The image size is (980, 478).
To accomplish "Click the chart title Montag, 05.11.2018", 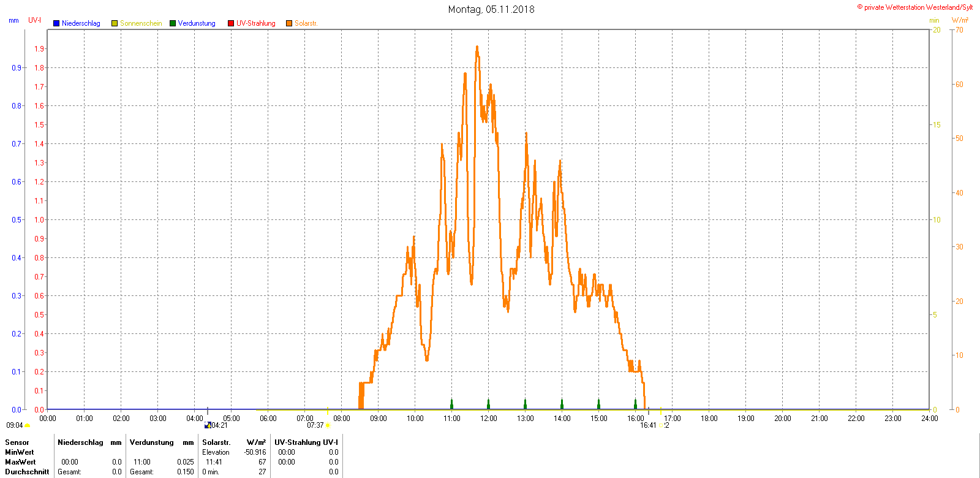I will 491,9.
